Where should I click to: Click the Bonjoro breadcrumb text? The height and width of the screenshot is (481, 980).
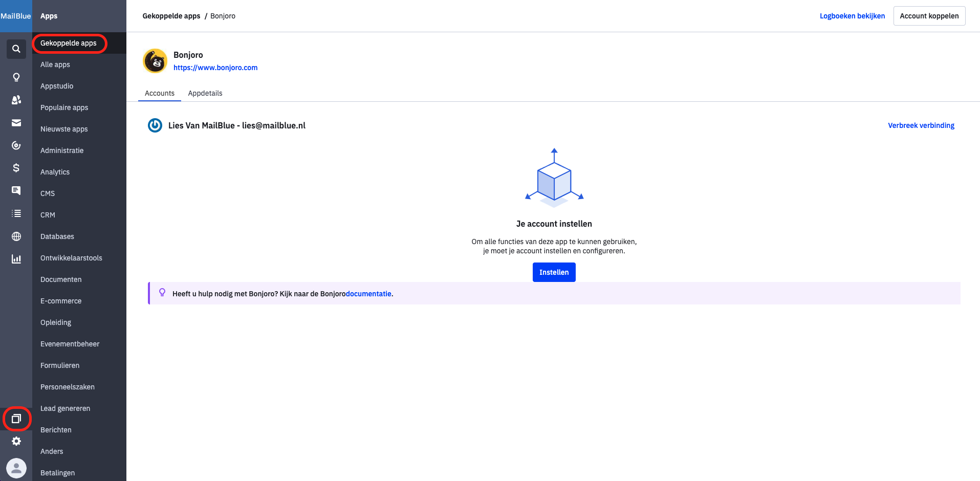point(223,16)
